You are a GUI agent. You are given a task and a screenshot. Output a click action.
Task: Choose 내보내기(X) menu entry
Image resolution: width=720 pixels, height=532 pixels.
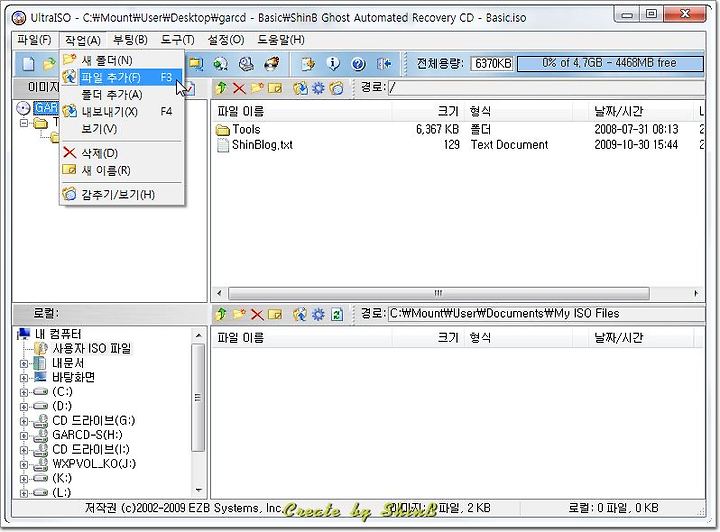pos(122,112)
